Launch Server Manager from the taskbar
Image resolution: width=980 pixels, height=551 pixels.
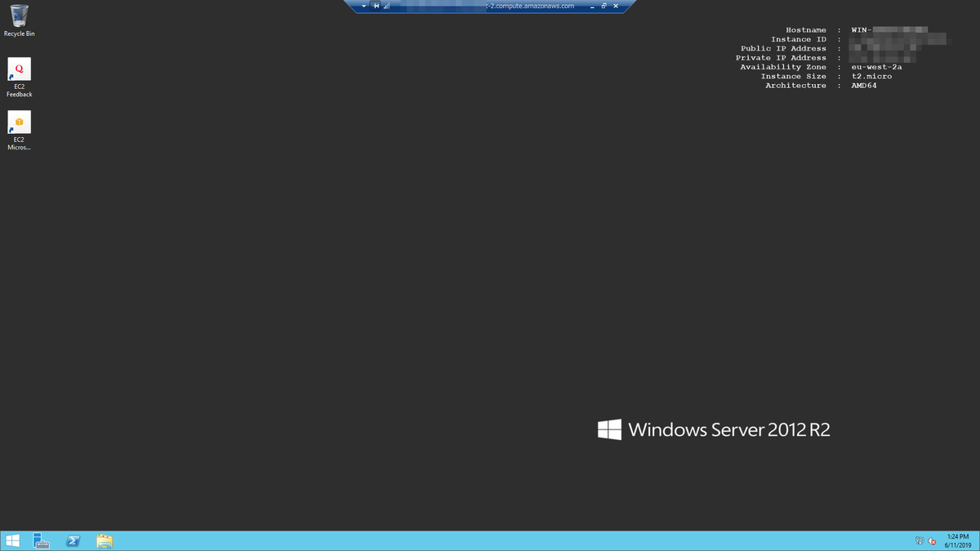coord(42,540)
